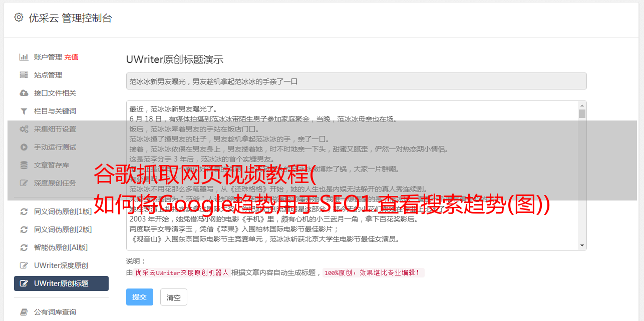Screen dimensions: 644x321
Task: Click the 手动运行测试 play icon
Action: coord(24,147)
